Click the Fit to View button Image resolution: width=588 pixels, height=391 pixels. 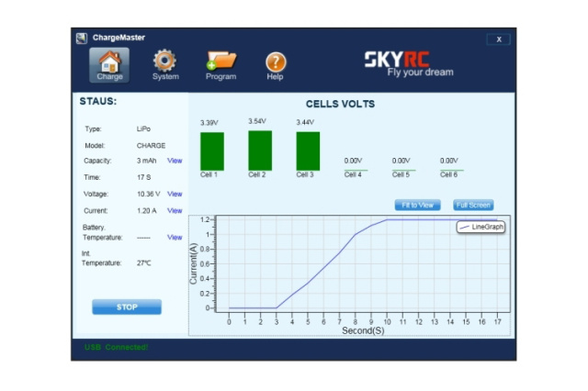[418, 205]
